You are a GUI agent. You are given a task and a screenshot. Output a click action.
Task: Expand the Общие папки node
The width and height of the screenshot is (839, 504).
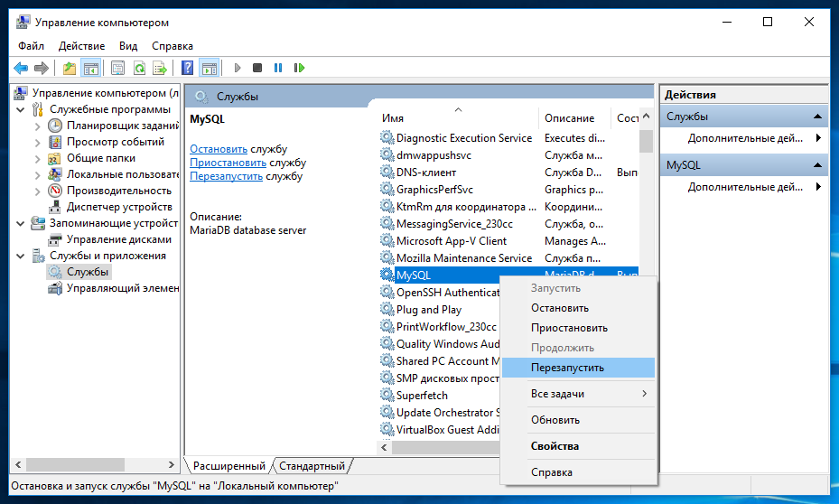pyautogui.click(x=37, y=159)
